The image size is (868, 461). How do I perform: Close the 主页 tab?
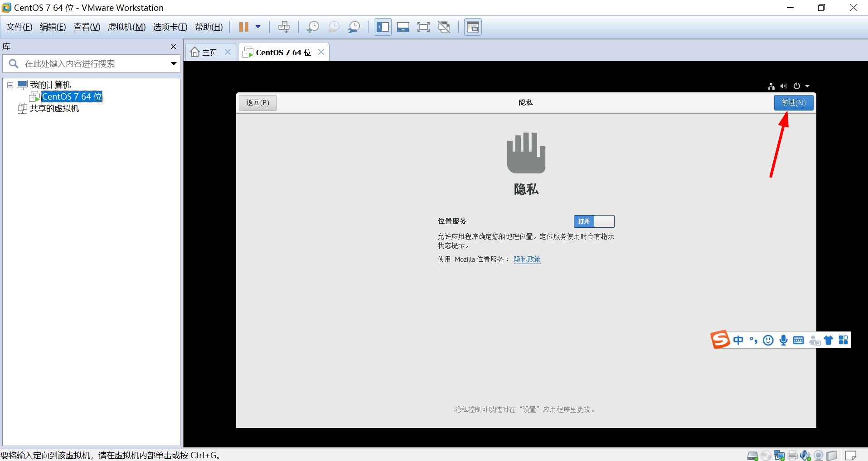point(228,52)
